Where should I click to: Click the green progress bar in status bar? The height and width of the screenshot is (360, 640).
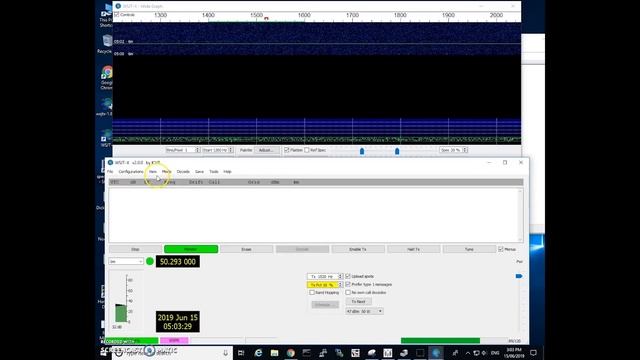coord(440,340)
